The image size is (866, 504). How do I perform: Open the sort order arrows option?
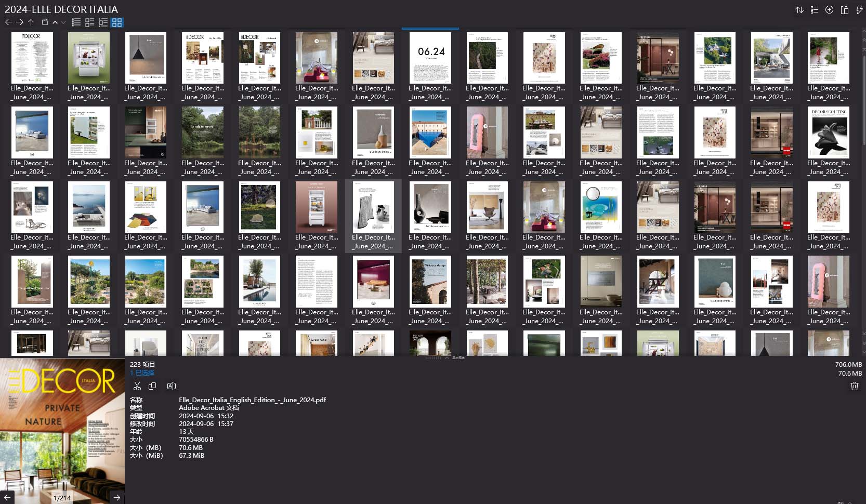point(799,10)
